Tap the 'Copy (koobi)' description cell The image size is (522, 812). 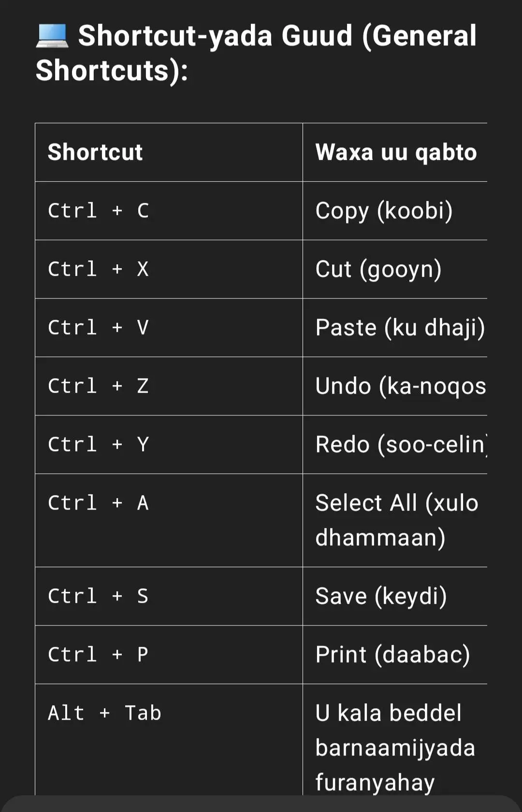pos(395,211)
